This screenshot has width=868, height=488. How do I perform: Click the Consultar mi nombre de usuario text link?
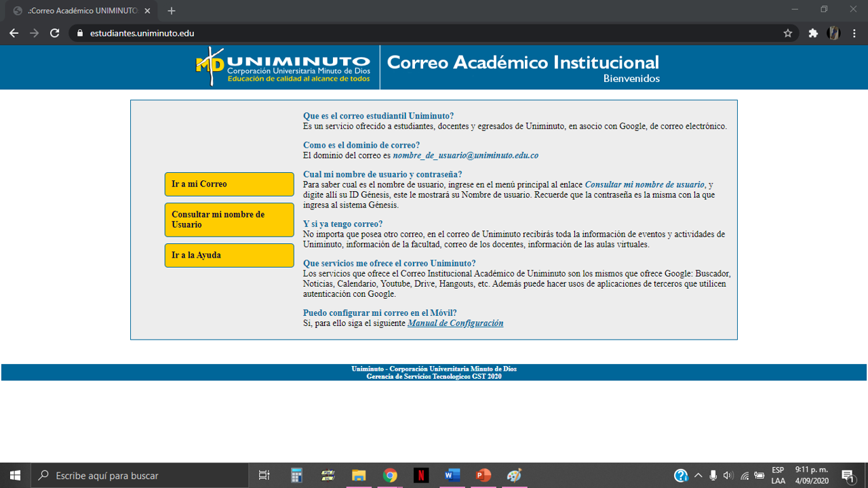click(644, 184)
